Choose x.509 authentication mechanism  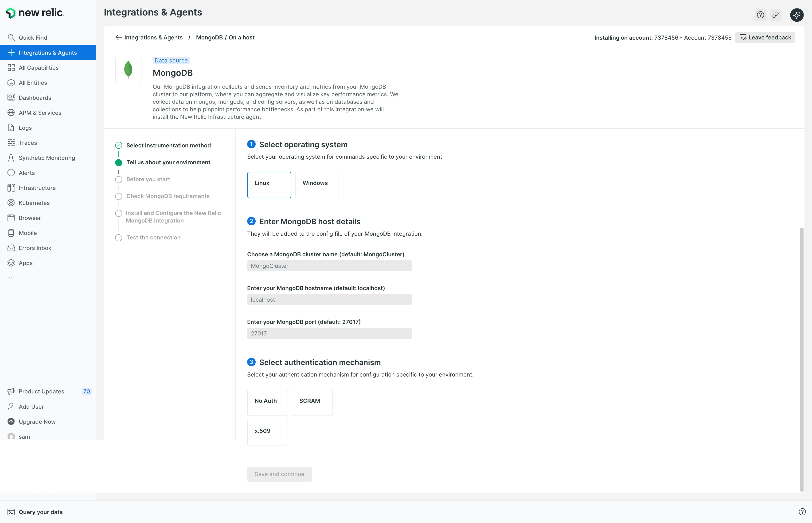tap(267, 433)
